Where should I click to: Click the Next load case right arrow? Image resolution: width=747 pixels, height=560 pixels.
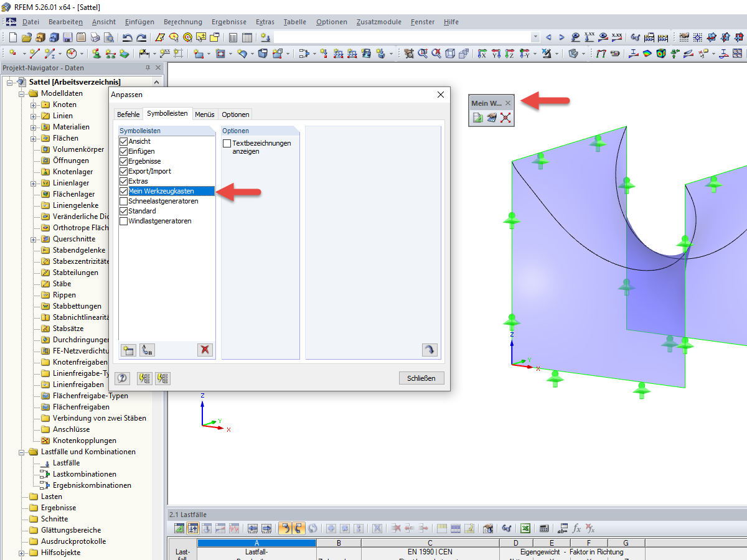pyautogui.click(x=561, y=37)
